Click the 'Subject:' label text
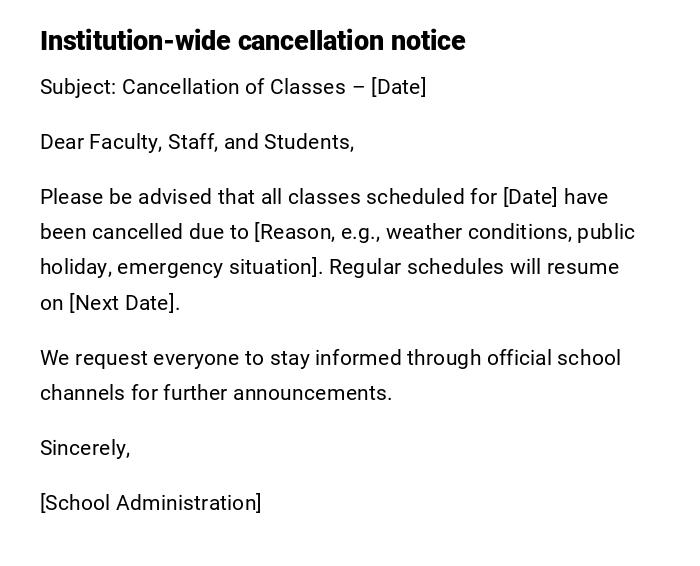Screen dimensions: 700x566 coord(78,87)
